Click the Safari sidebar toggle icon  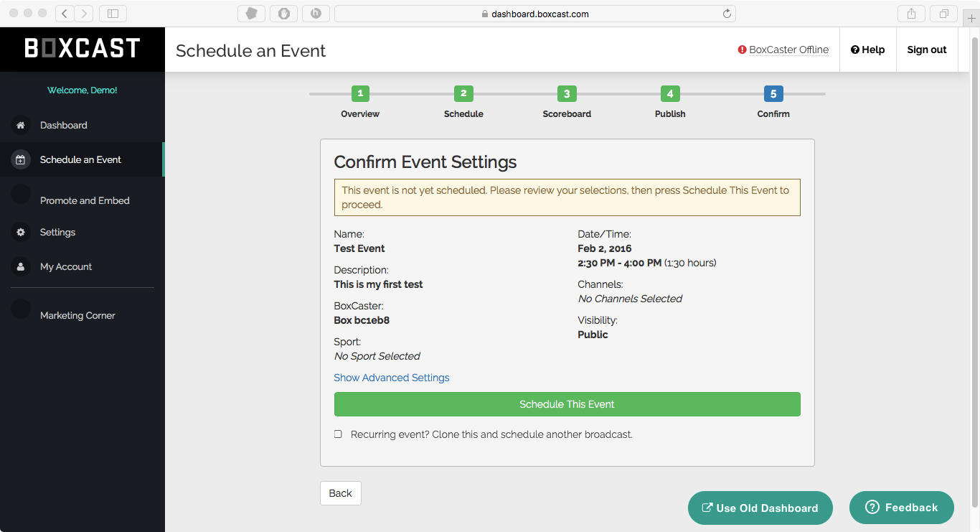coord(113,14)
